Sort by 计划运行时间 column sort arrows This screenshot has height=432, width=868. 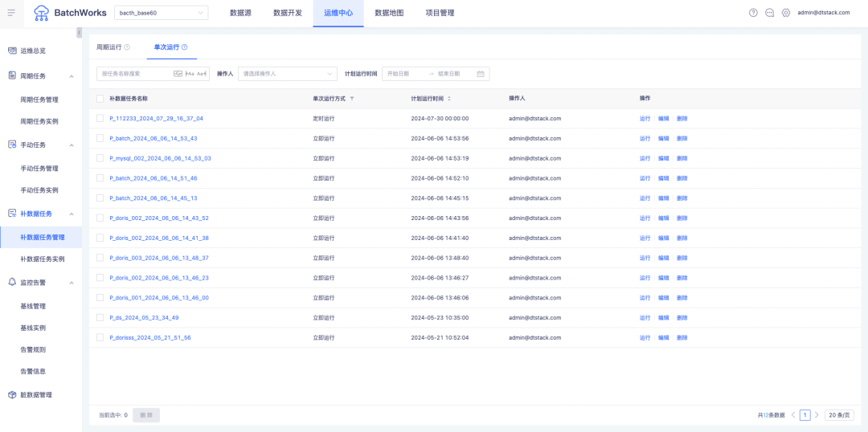click(449, 99)
